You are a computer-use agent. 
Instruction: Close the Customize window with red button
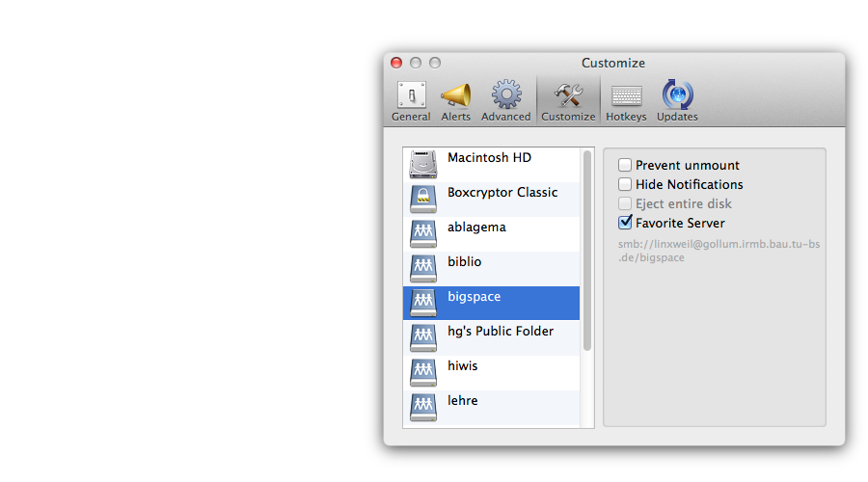396,63
